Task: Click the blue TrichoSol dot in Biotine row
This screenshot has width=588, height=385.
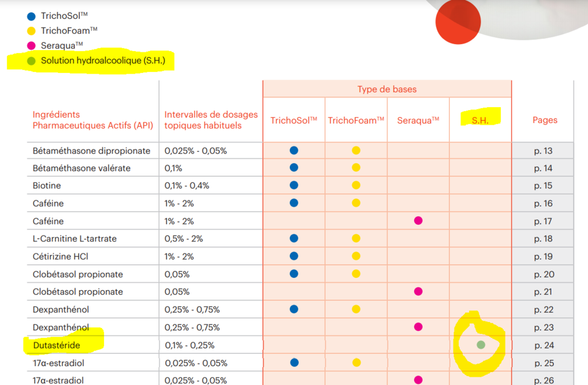Action: tap(294, 185)
